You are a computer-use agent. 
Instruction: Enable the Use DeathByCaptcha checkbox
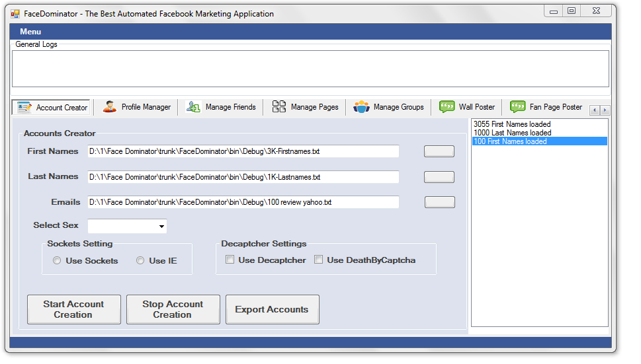(x=318, y=260)
